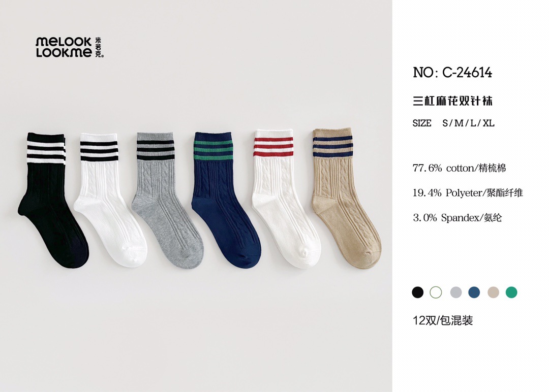Pick the light gray color swatch

pos(455,292)
